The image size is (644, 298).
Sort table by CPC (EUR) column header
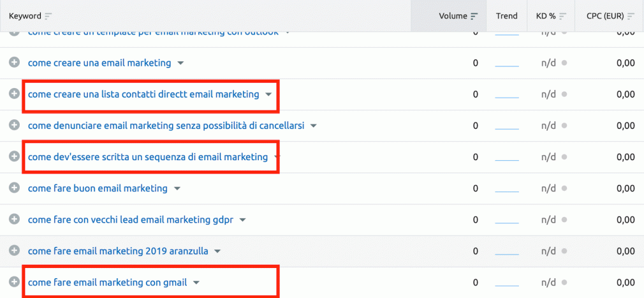pos(605,16)
